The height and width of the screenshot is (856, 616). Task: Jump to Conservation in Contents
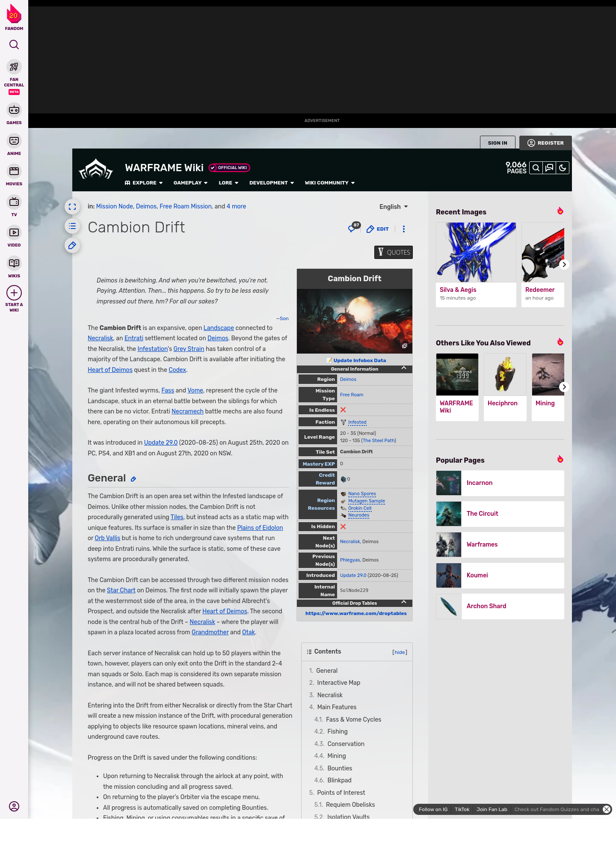pyautogui.click(x=346, y=744)
